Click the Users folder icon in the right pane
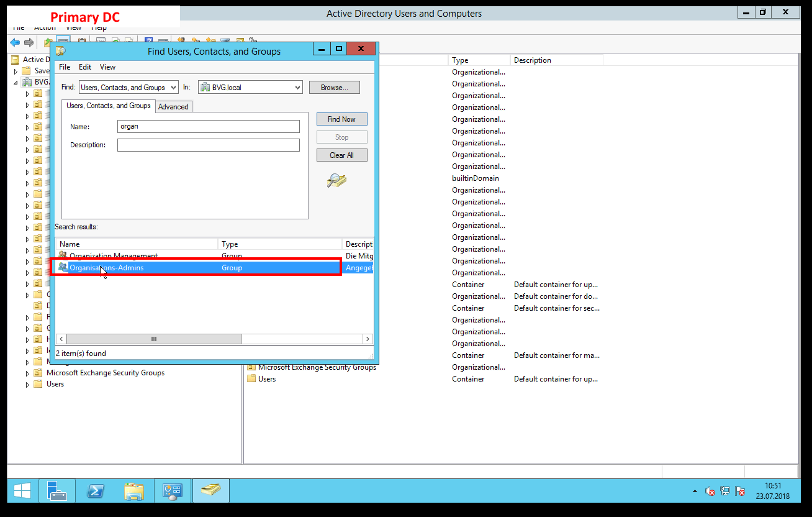Image resolution: width=812 pixels, height=517 pixels. 251,379
